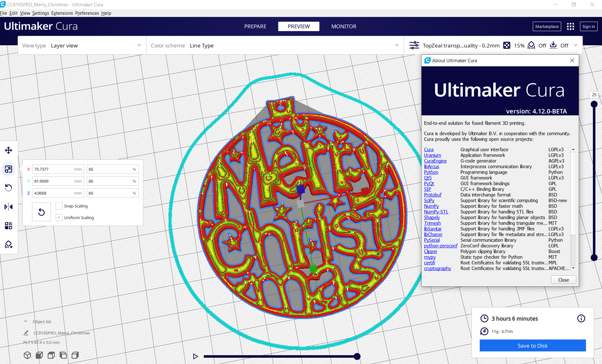Image resolution: width=602 pixels, height=364 pixels.
Task: Open the Extensions menu
Action: click(x=62, y=13)
